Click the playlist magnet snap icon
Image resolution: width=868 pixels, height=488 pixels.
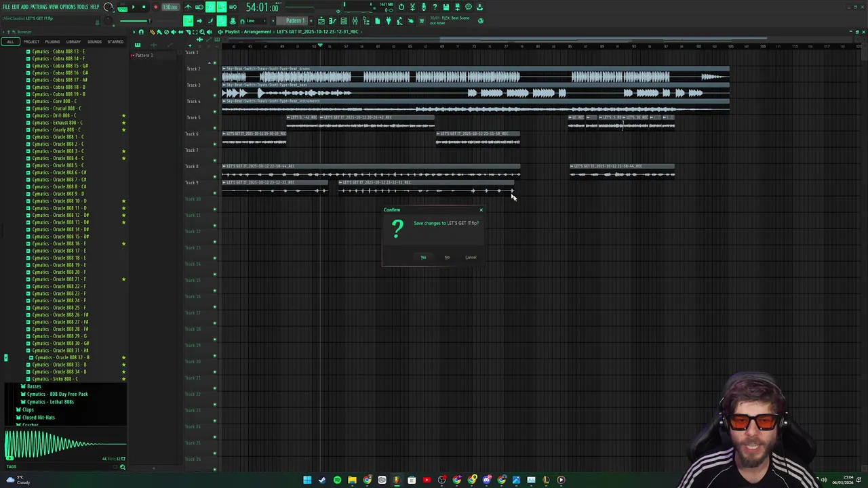141,32
